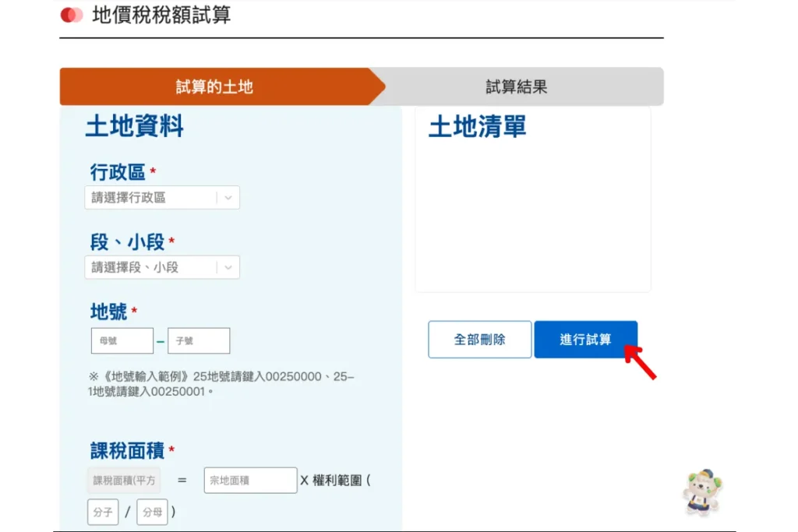Click the 全部刪除 button
Viewport: 798px width, 532px height.
click(x=480, y=340)
